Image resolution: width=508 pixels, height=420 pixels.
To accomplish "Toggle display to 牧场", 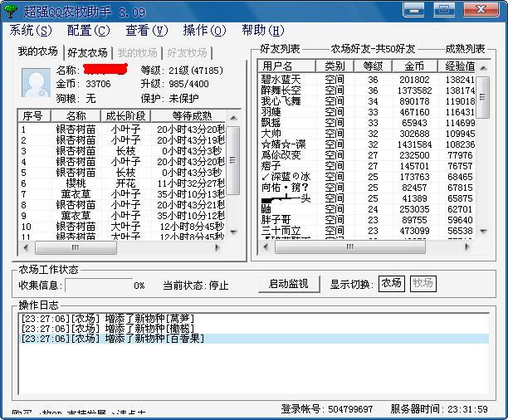I will [x=423, y=284].
